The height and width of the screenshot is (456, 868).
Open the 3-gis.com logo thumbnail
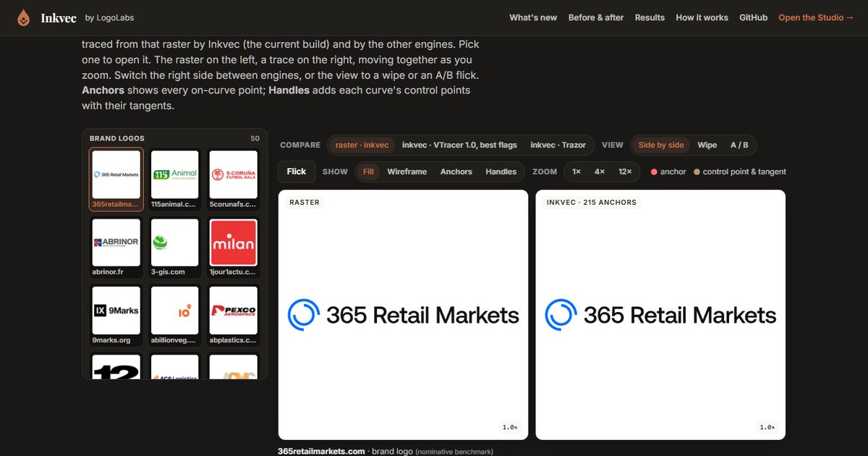tap(175, 248)
